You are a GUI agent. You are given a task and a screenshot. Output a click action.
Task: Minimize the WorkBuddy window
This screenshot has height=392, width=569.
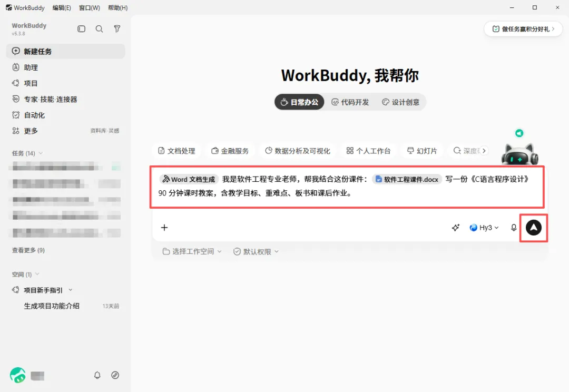pos(512,7)
